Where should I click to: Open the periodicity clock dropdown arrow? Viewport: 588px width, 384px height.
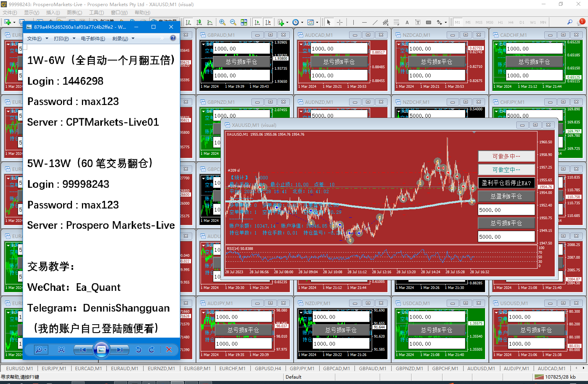[x=302, y=23]
